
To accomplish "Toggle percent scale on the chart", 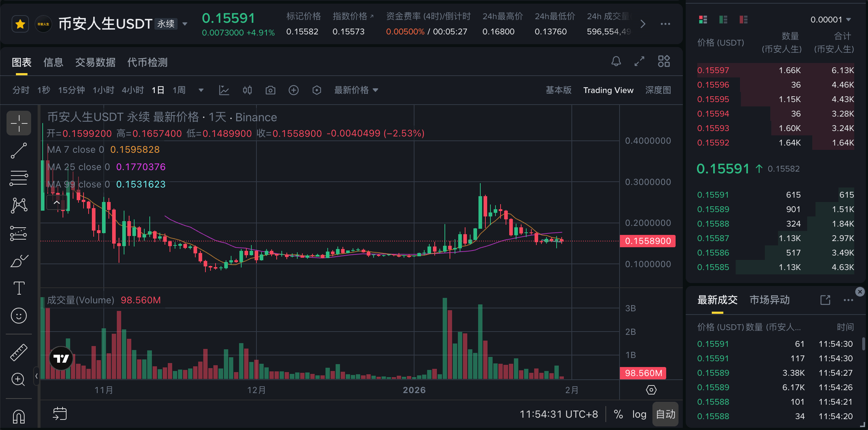I will [x=618, y=414].
